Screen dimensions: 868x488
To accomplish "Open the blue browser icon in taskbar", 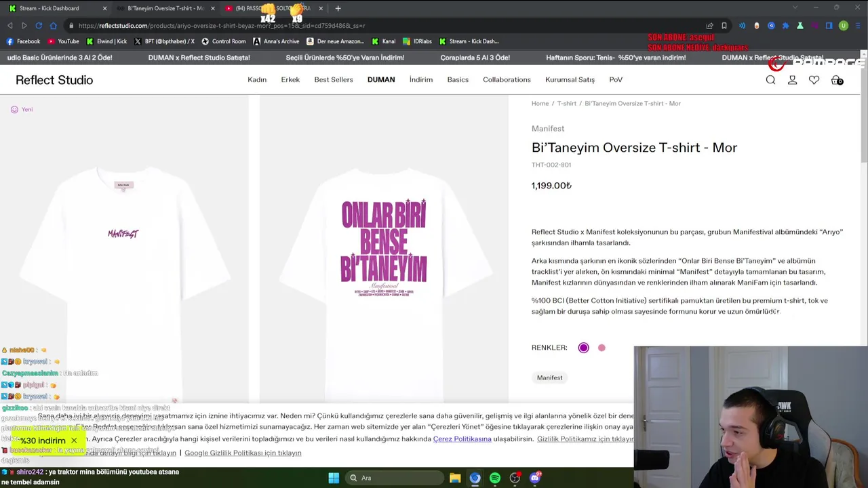I will [475, 478].
